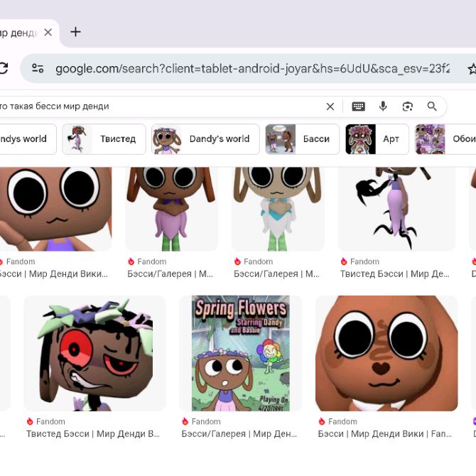The height and width of the screenshot is (476, 476).
Task: Open the on-screen keyboard icon in search box
Action: point(359,107)
